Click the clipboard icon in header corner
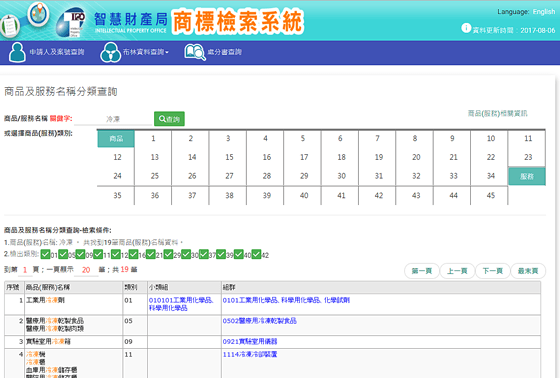This screenshot has width=560, height=378. pyautogui.click(x=9, y=26)
